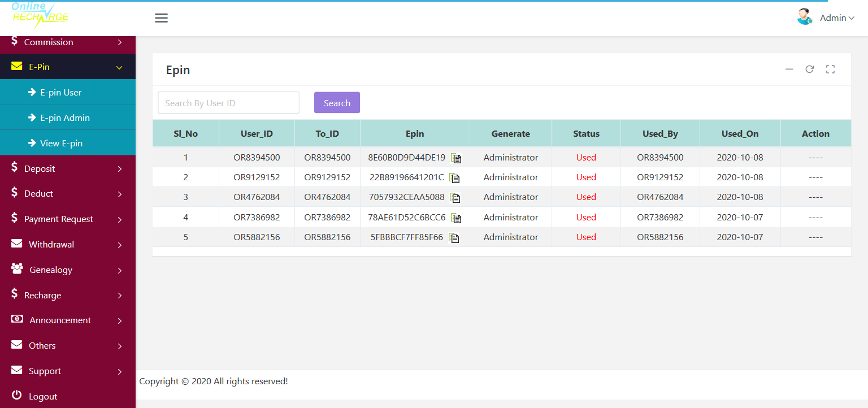Click the power icon beside Logout
868x408 pixels.
[17, 396]
